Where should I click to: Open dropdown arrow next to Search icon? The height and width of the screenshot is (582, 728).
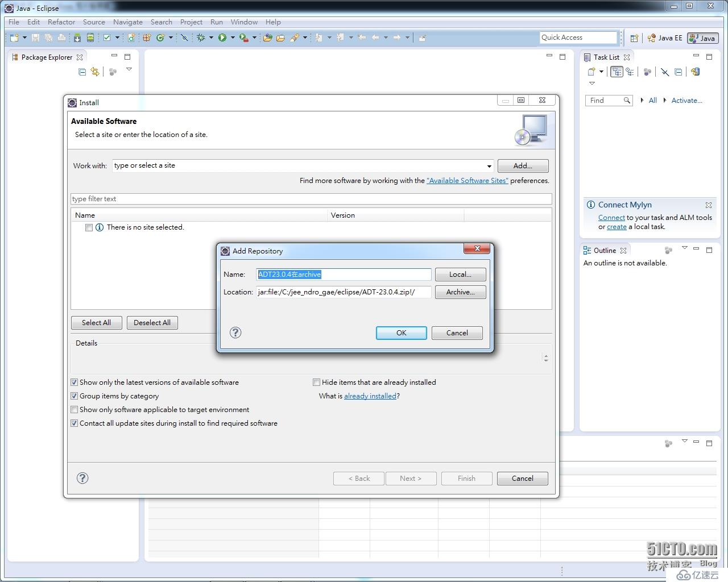pos(305,38)
